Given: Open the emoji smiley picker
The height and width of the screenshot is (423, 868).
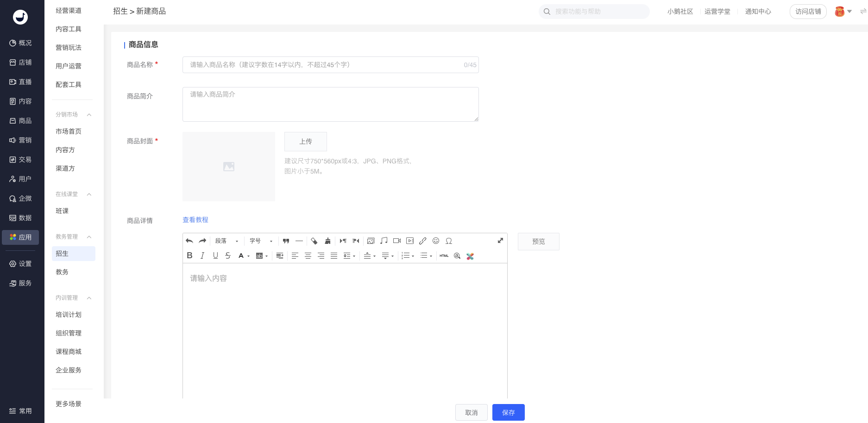Looking at the screenshot, I should [x=436, y=241].
